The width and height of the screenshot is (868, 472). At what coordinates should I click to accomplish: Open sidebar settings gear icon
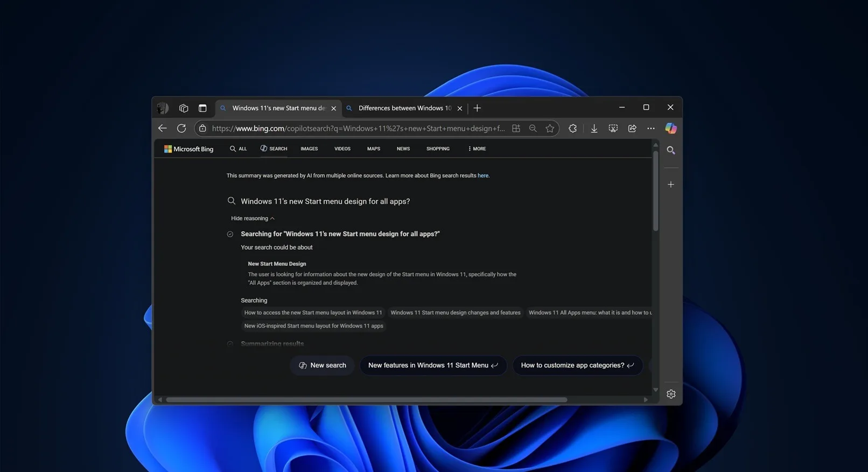point(671,394)
